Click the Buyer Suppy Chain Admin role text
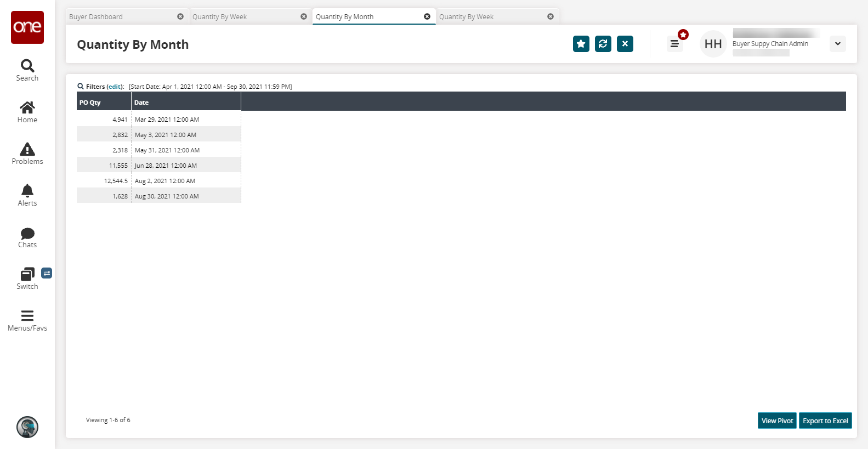868x449 pixels. (770, 44)
